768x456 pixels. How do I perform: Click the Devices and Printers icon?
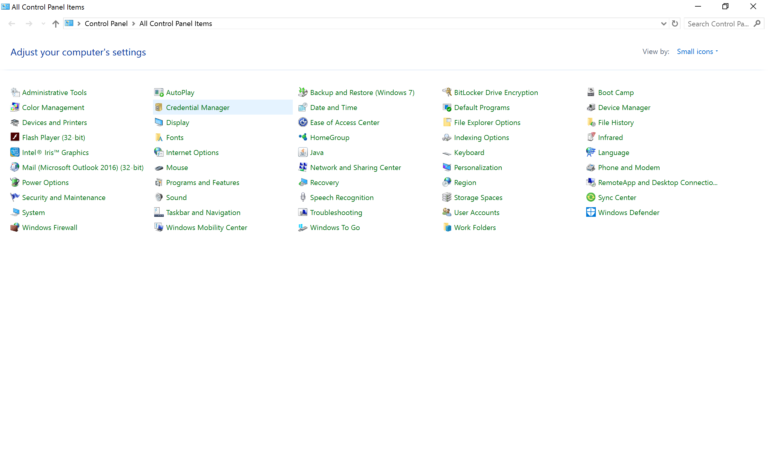(x=15, y=122)
